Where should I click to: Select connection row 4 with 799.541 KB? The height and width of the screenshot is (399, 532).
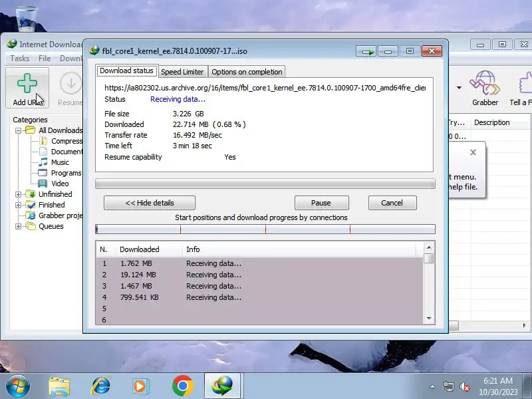pyautogui.click(x=259, y=297)
